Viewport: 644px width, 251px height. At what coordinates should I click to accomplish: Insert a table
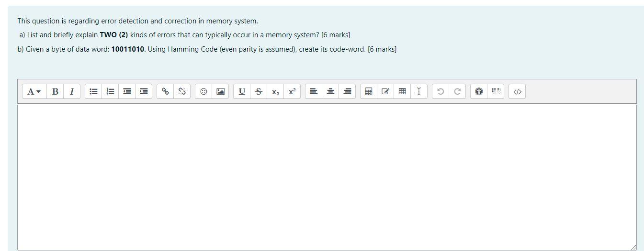[402, 91]
